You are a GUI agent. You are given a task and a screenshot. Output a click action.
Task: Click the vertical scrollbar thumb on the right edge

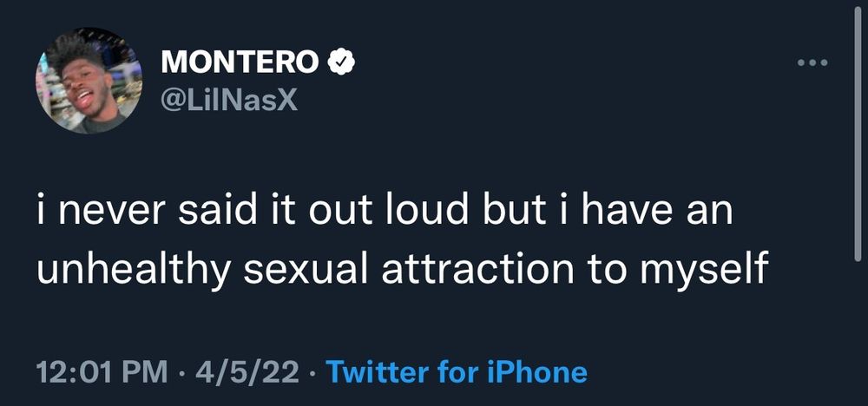click(x=859, y=133)
